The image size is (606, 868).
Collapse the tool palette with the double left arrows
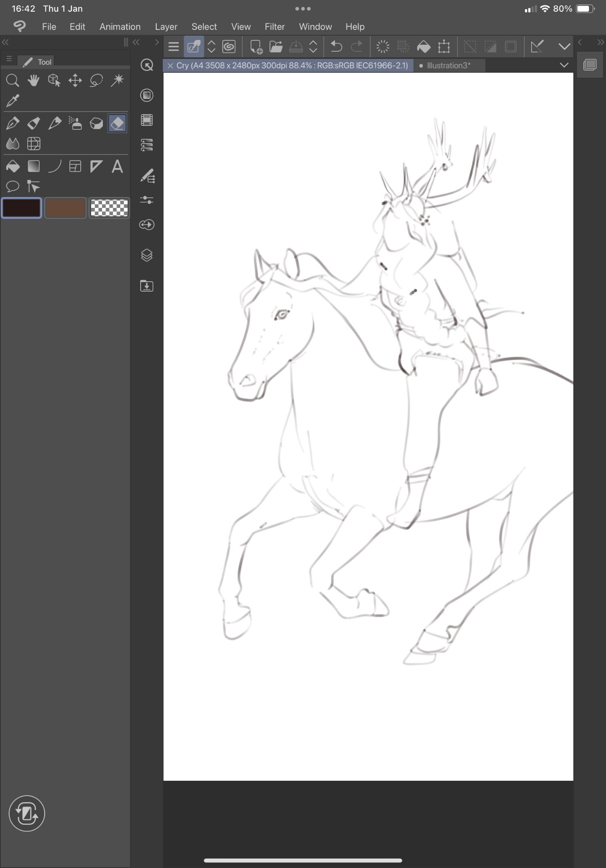pyautogui.click(x=5, y=42)
